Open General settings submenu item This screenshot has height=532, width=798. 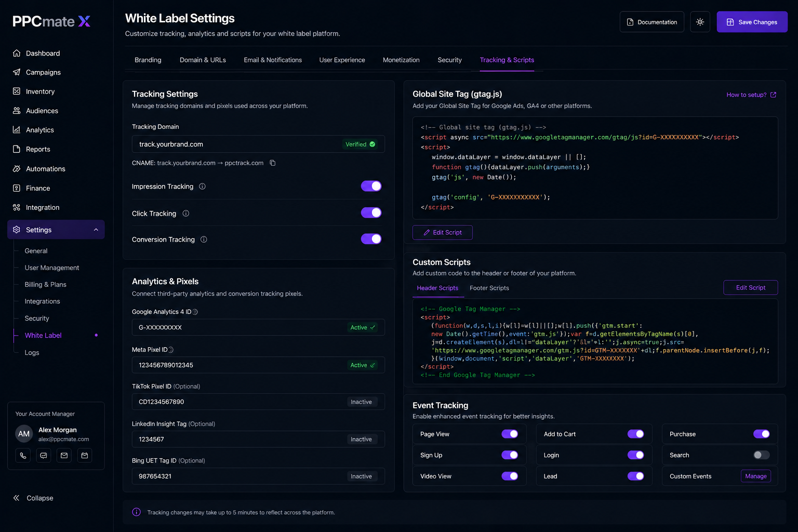point(36,251)
